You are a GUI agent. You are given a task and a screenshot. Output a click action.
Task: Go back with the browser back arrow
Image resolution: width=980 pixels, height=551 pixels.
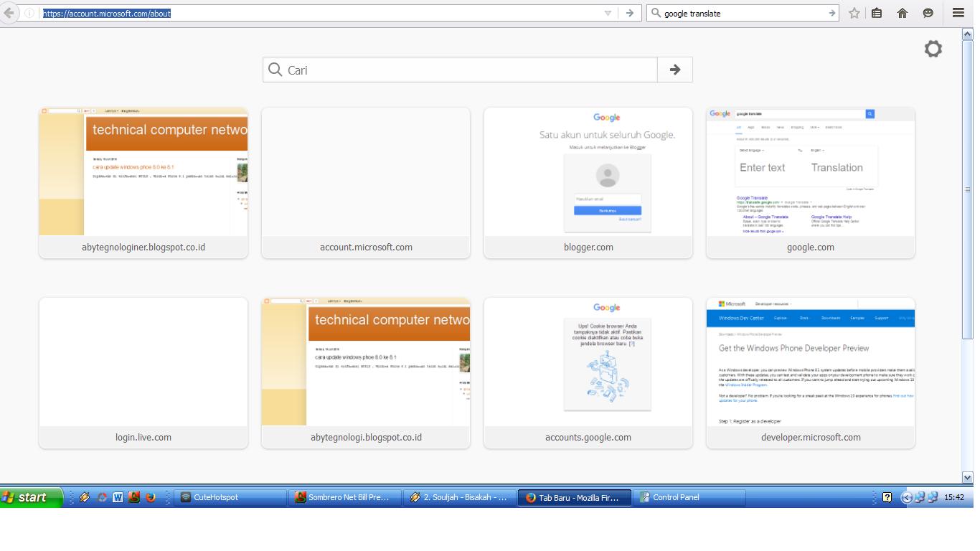[7, 13]
